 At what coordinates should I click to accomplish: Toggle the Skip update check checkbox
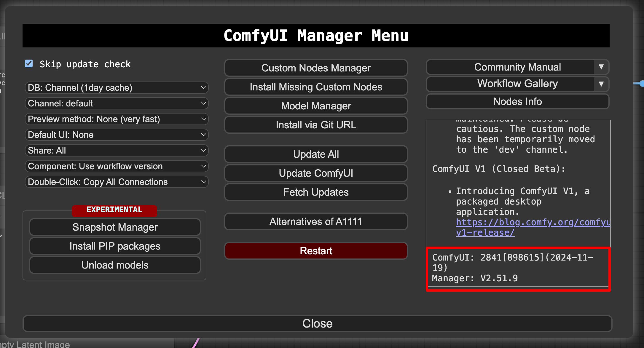[29, 64]
